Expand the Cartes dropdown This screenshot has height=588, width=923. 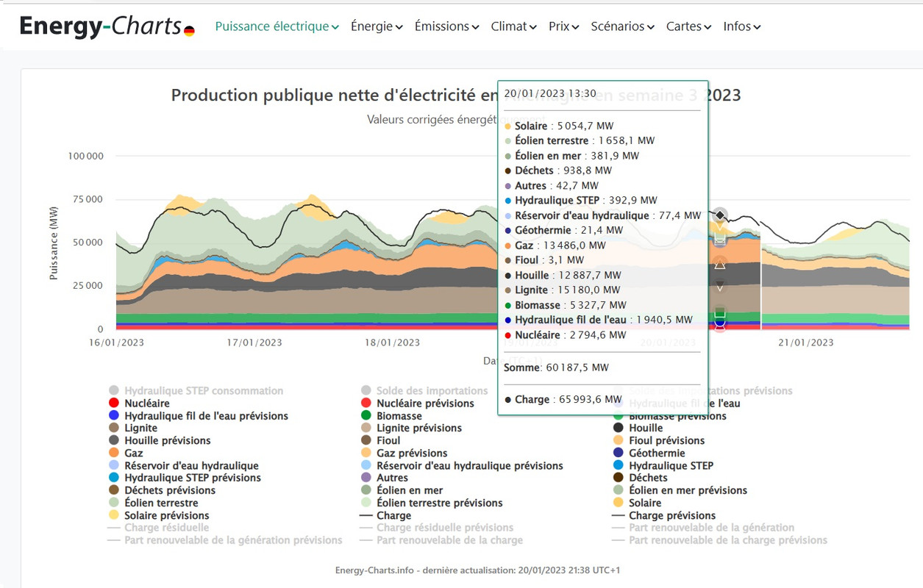(x=688, y=26)
